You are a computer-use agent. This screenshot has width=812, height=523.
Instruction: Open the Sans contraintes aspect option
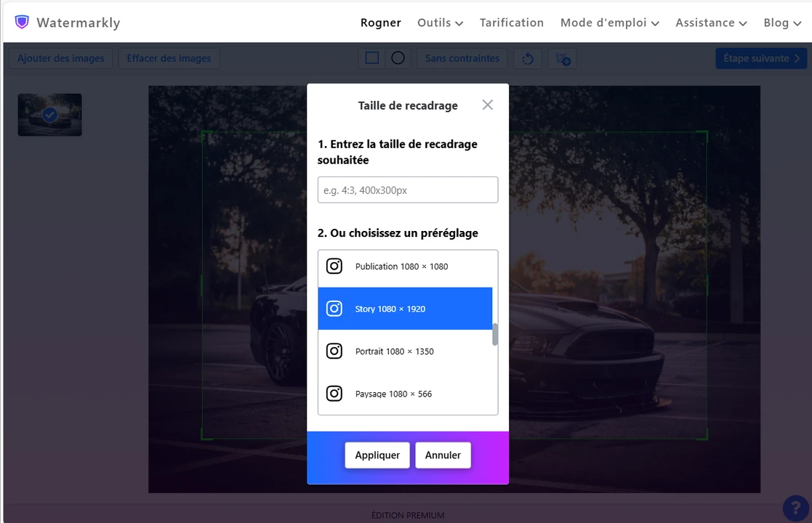point(462,58)
